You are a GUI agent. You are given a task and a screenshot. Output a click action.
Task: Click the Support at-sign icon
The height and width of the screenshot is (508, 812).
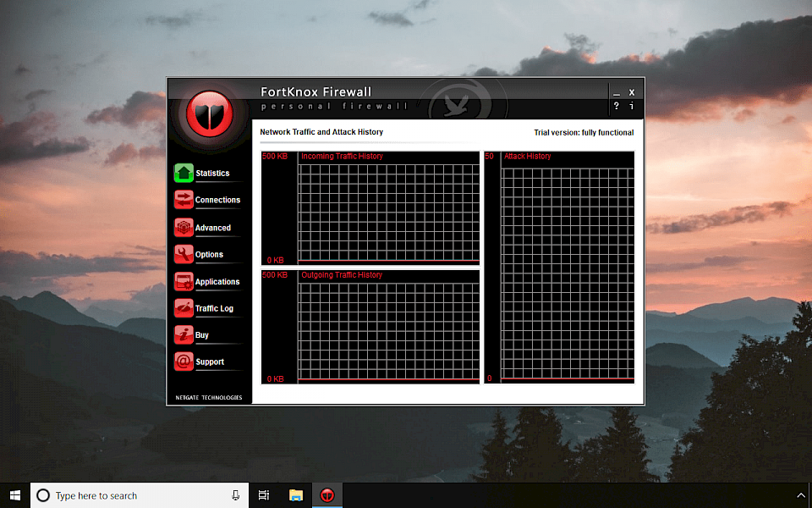[184, 362]
